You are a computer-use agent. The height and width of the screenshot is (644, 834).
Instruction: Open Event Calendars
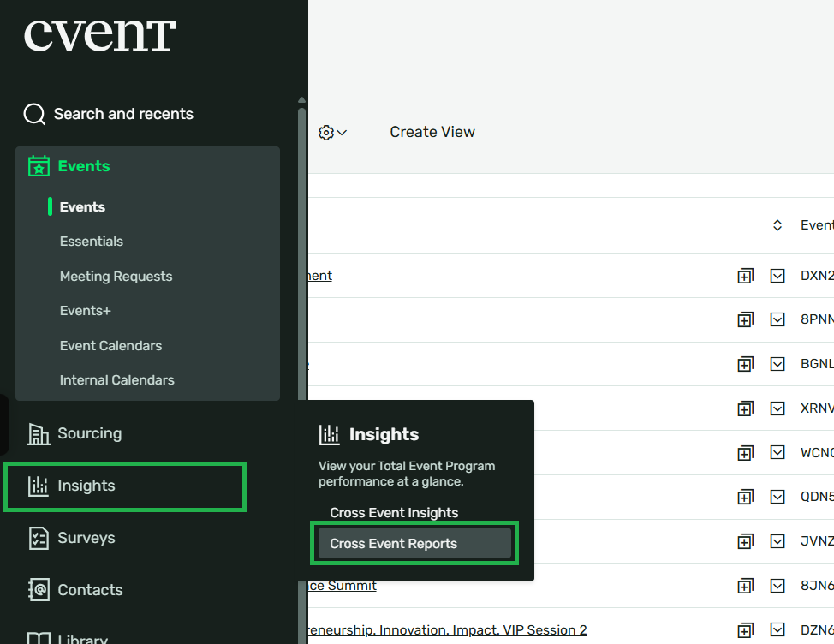pyautogui.click(x=110, y=346)
